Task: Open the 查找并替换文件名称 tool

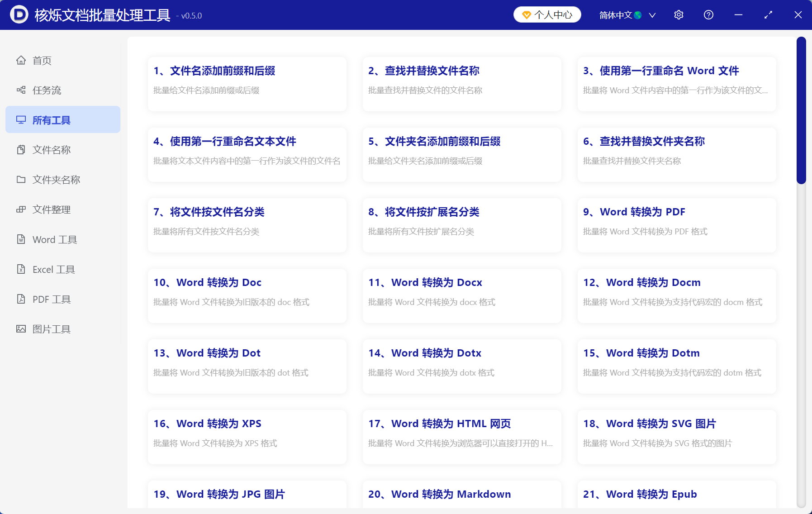Action: (461, 84)
